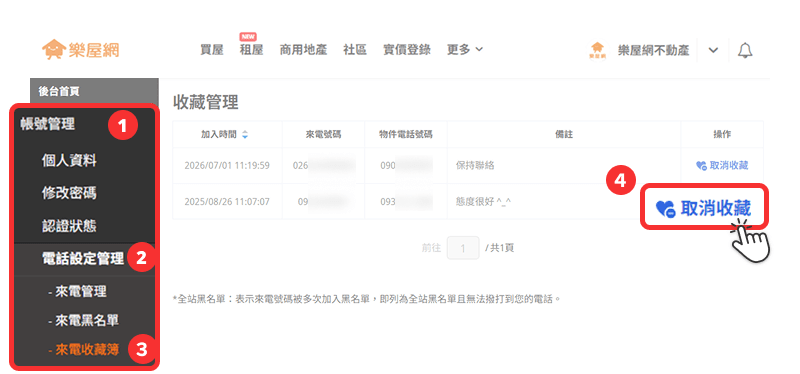The height and width of the screenshot is (374, 800).
Task: Go to 買屋 section
Action: [x=212, y=49]
